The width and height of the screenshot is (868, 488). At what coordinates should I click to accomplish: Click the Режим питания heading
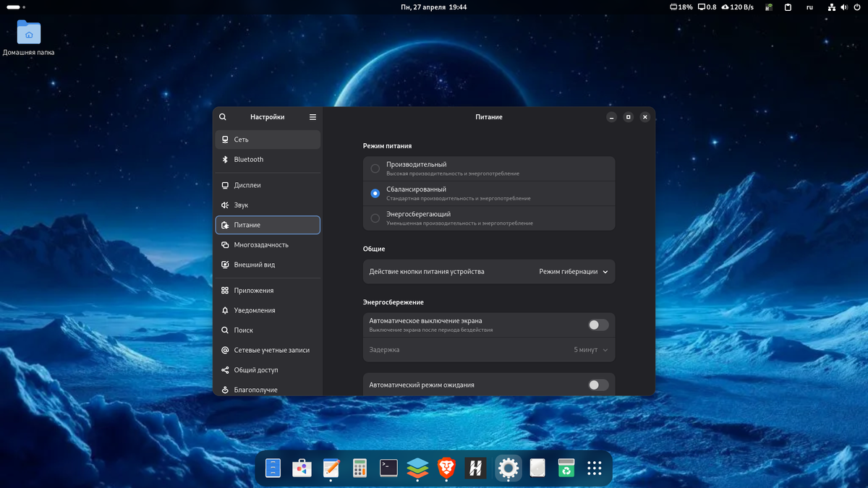click(387, 146)
